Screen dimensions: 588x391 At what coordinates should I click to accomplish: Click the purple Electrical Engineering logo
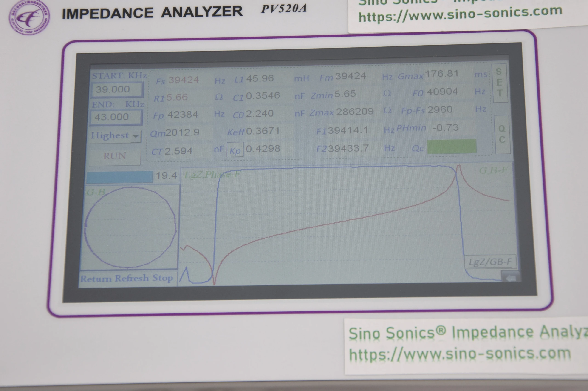tap(29, 17)
